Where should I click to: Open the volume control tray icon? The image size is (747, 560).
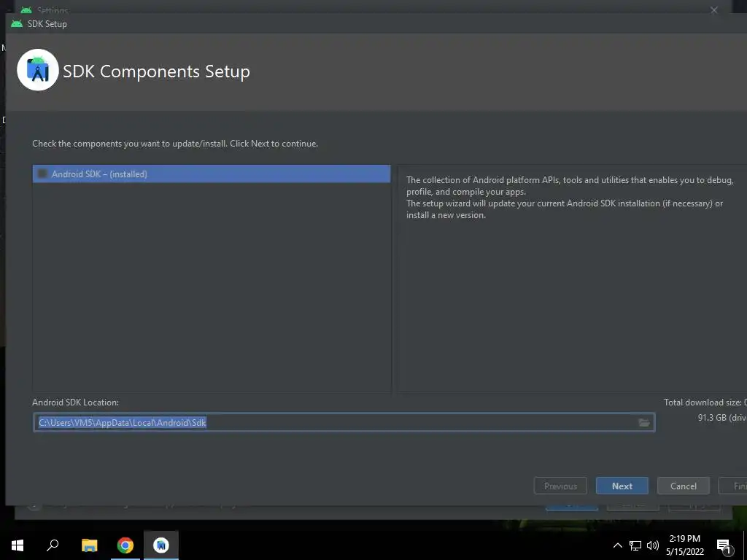click(653, 545)
